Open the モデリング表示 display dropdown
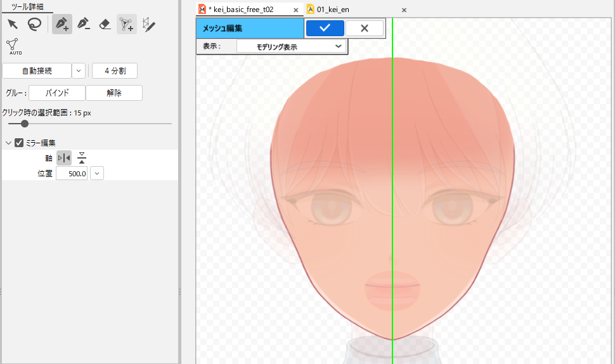 (x=291, y=46)
